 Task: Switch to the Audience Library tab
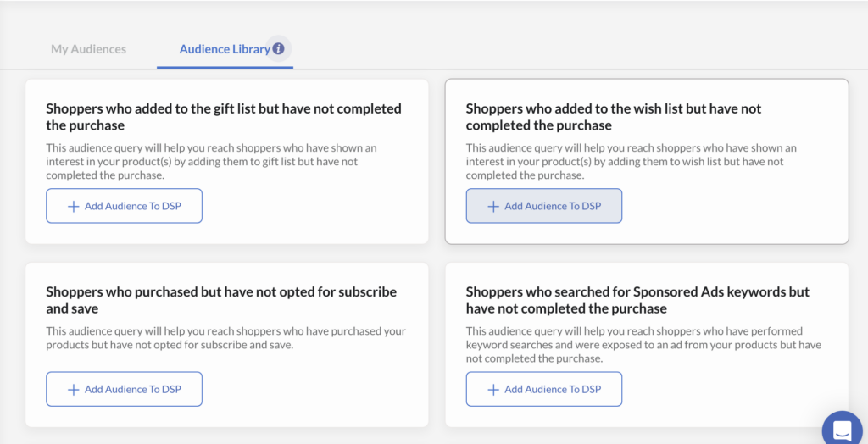[x=224, y=48]
